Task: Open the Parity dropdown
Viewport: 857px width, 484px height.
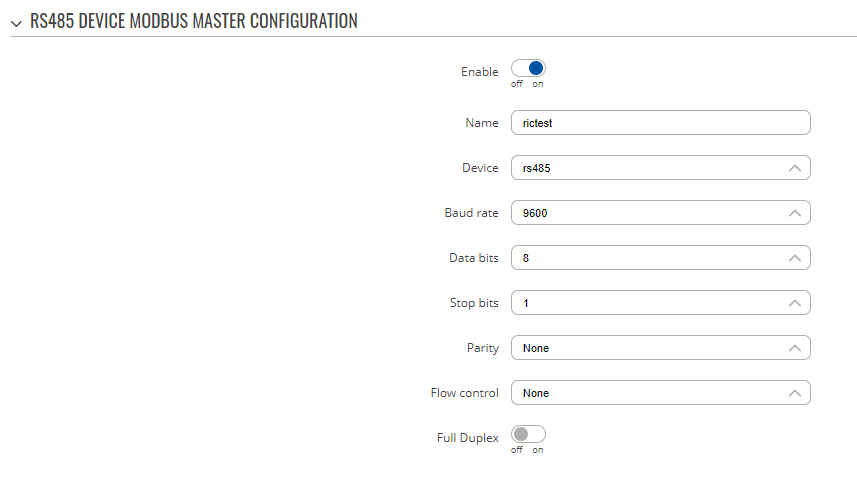Action: [x=660, y=347]
